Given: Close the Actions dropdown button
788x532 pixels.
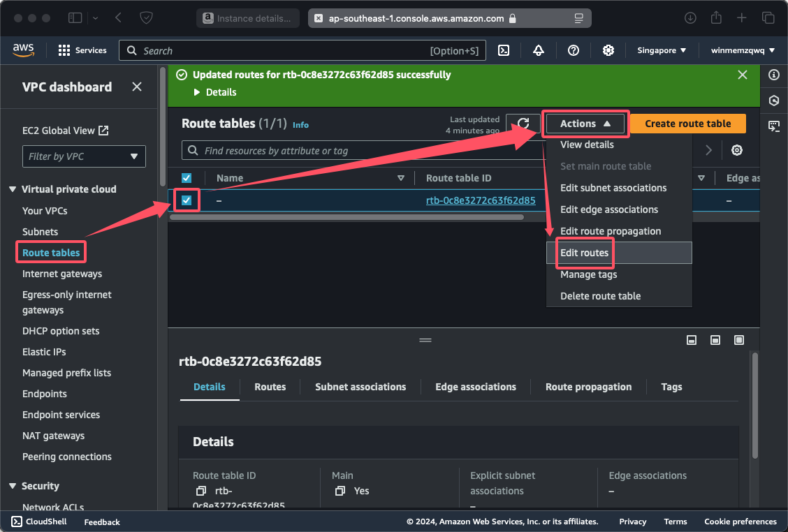Looking at the screenshot, I should point(585,124).
